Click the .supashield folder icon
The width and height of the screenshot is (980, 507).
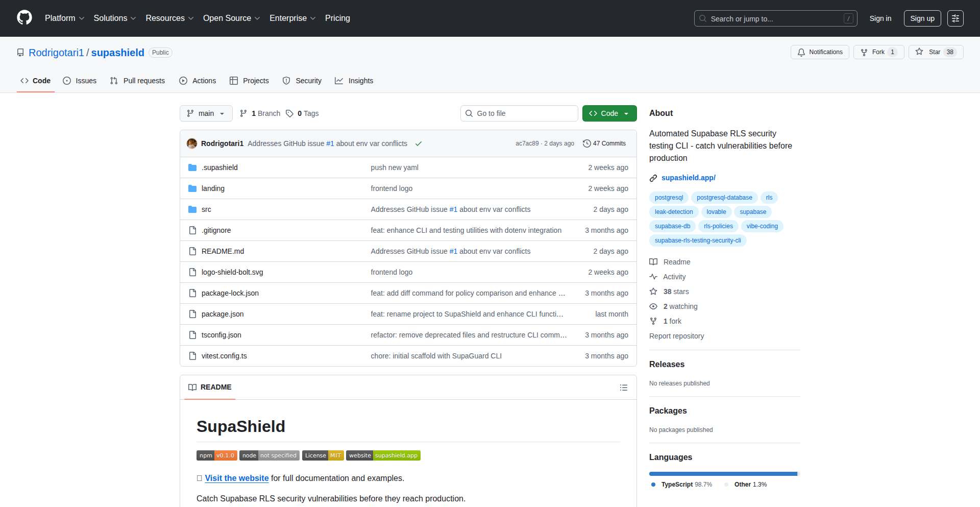(x=192, y=167)
